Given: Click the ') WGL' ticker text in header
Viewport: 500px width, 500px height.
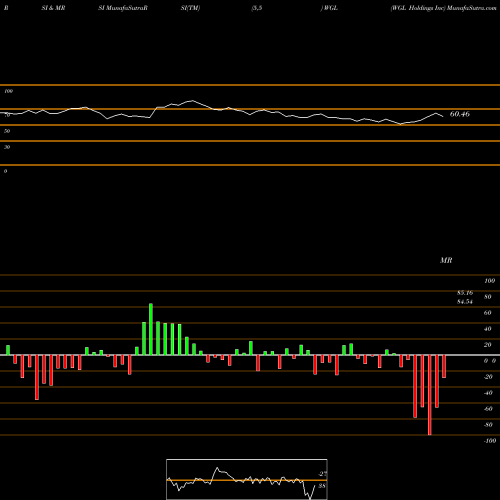Looking at the screenshot, I should point(329,8).
